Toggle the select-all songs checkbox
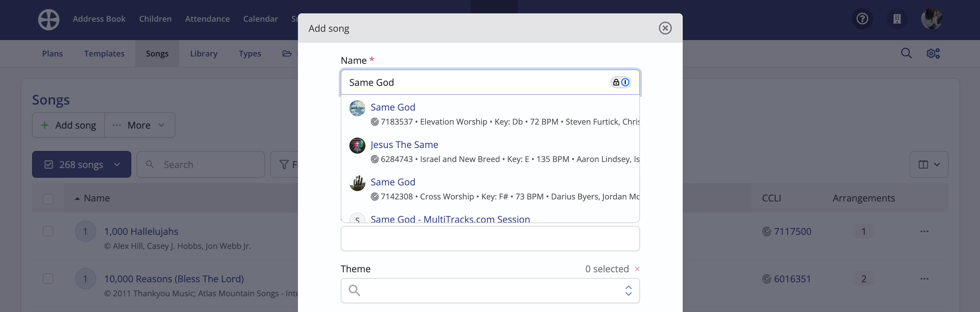The width and height of the screenshot is (980, 312). pyautogui.click(x=48, y=199)
